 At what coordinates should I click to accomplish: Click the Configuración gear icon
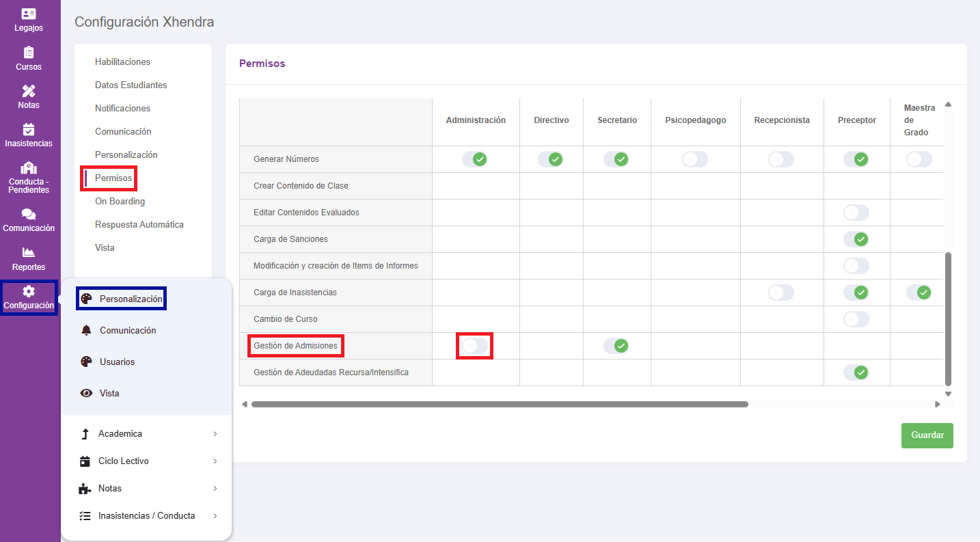(29, 291)
